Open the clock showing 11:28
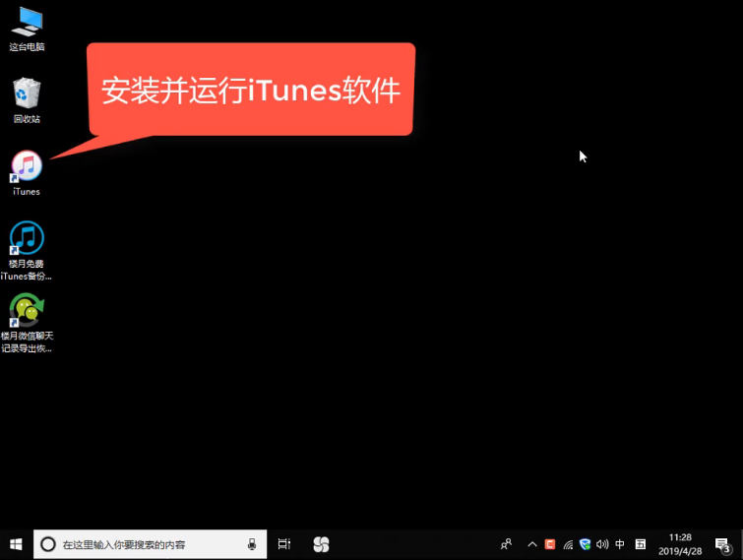Screen dimensions: 743x560 [680, 544]
